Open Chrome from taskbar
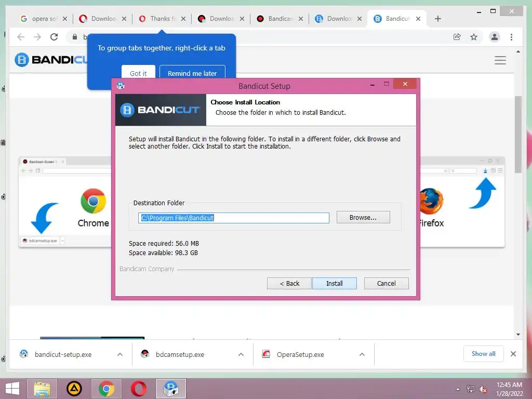Image resolution: width=532 pixels, height=399 pixels. (x=106, y=389)
